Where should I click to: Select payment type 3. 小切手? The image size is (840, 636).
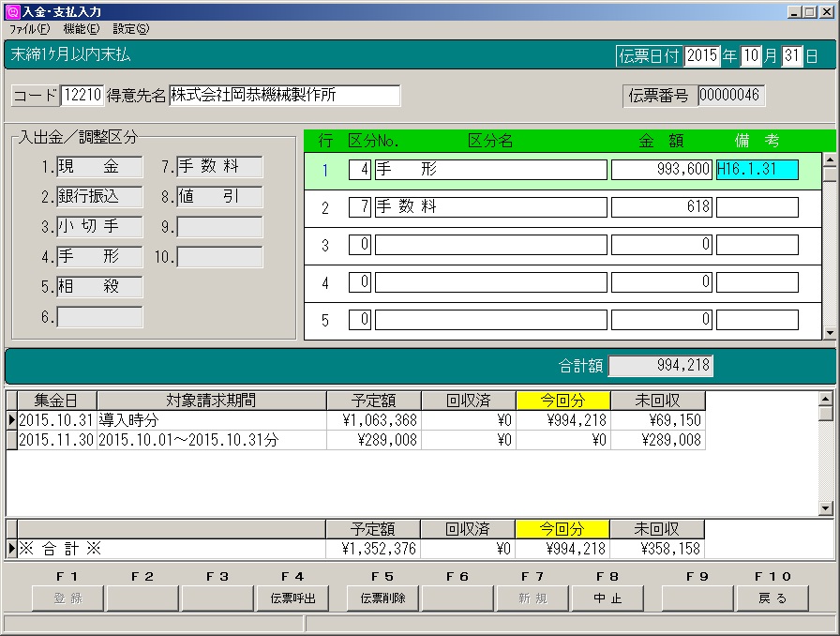click(x=99, y=227)
